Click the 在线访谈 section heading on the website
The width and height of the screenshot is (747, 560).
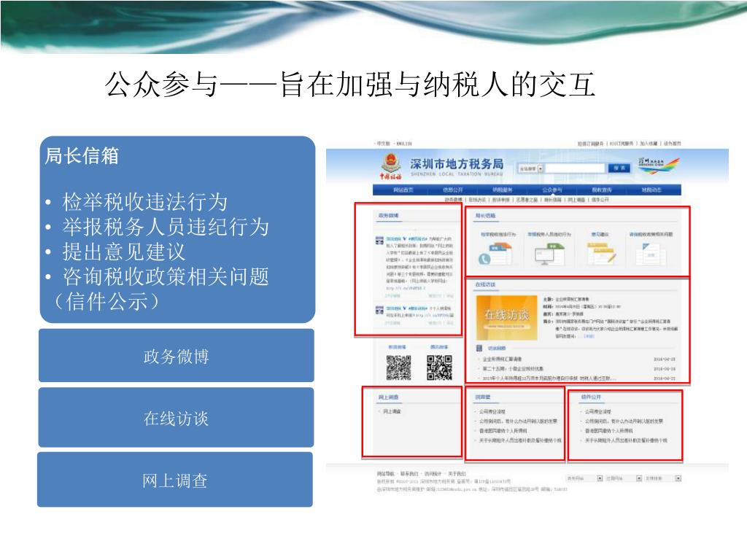point(485,285)
